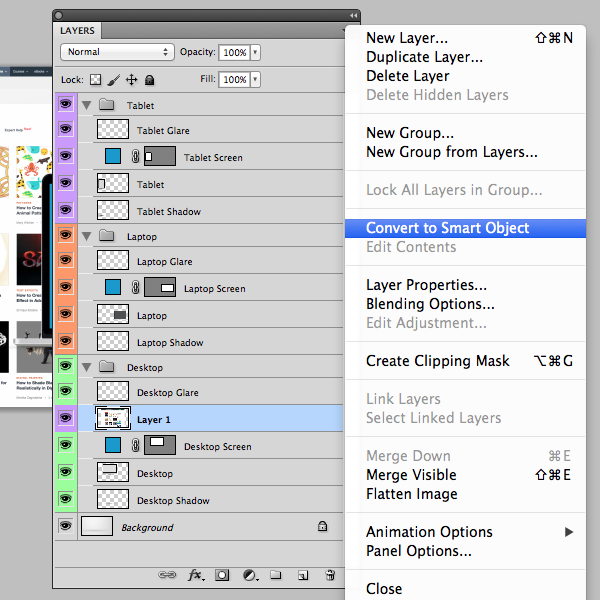Click the Tablet group folder icon

coord(107,104)
